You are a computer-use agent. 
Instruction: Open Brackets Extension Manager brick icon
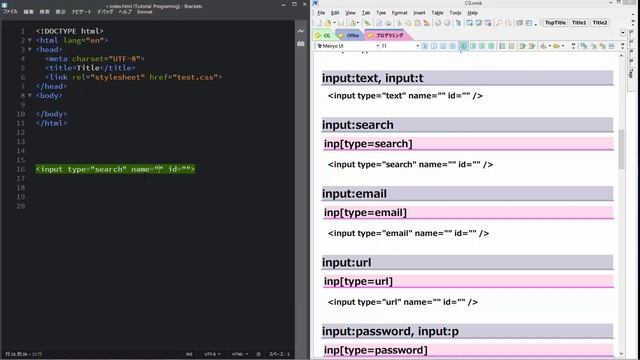click(x=301, y=43)
